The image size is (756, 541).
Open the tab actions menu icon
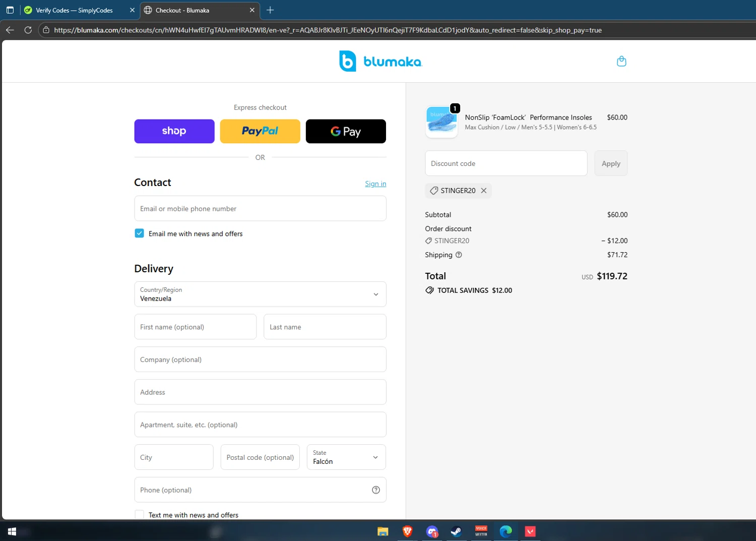point(10,10)
